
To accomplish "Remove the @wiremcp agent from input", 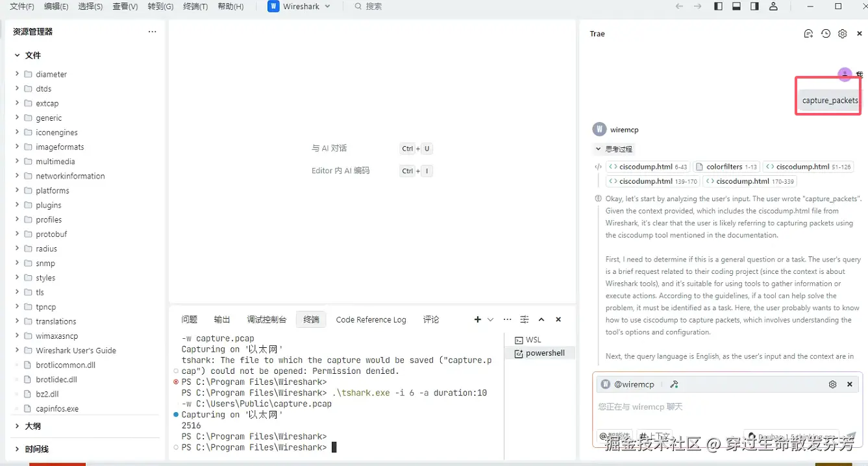I will [850, 384].
